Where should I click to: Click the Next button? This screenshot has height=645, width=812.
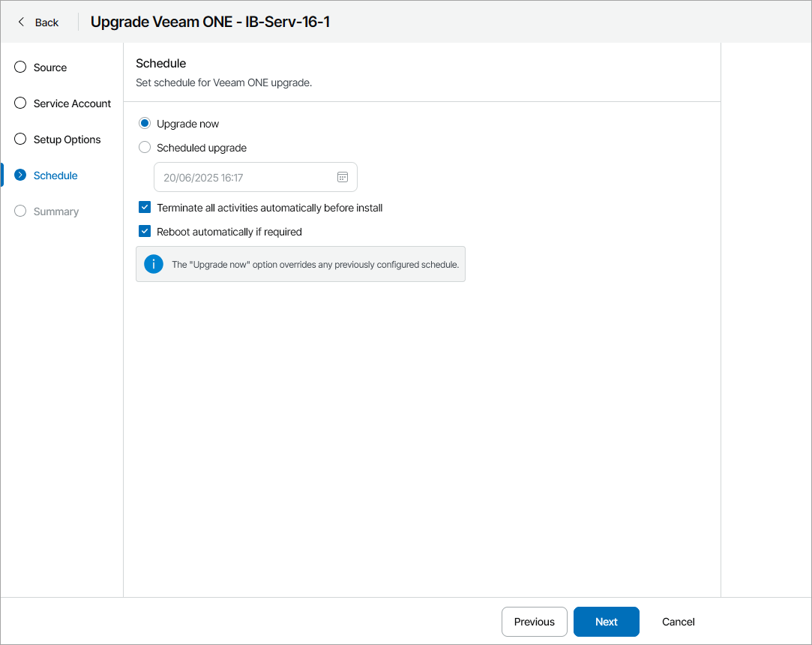point(606,622)
